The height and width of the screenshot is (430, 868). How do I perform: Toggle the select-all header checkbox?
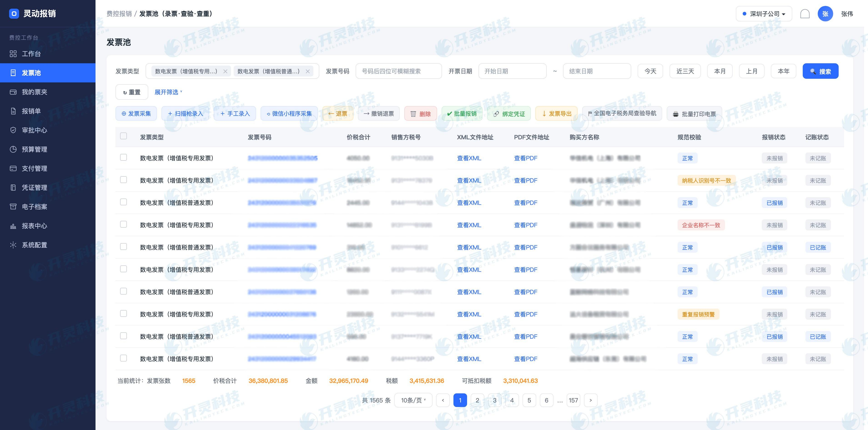coord(124,136)
